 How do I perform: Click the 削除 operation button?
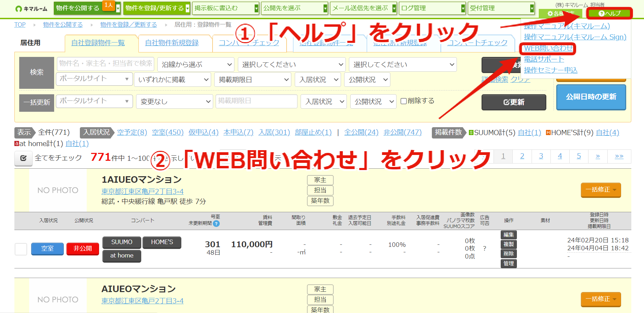(509, 254)
